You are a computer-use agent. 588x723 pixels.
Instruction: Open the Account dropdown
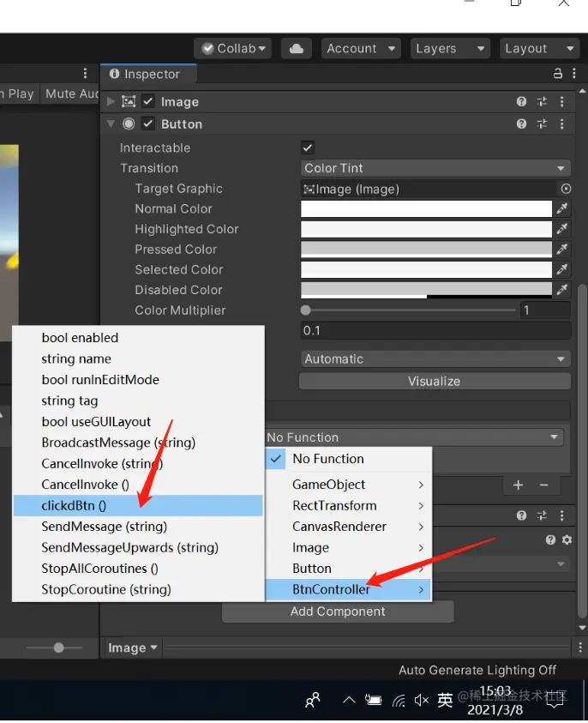(x=361, y=48)
